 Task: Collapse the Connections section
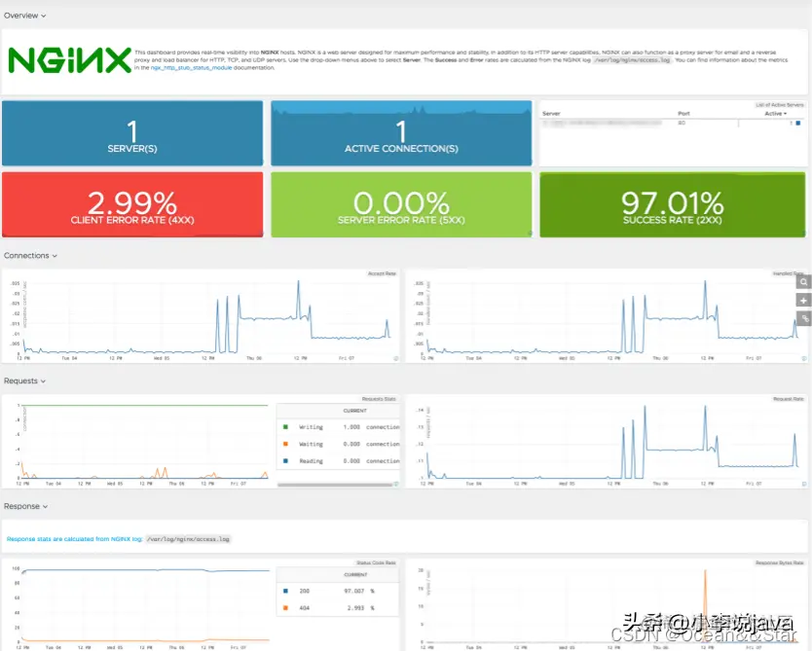point(30,256)
